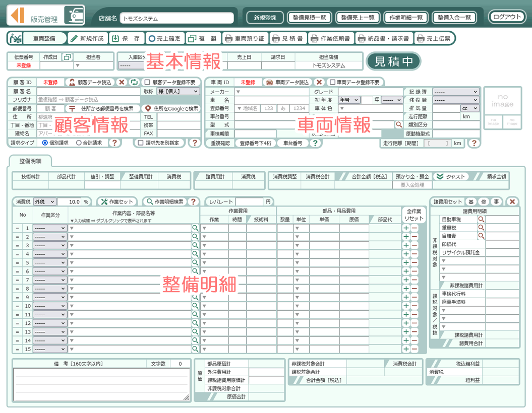Click plus icon in row 15
The width and height of the screenshot is (532, 413).
coord(406,349)
